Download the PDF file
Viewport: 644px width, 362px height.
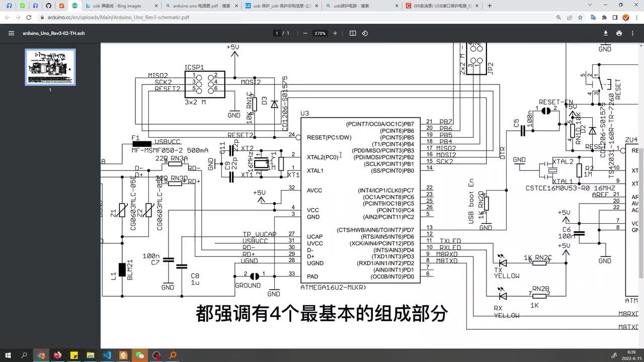(606, 33)
